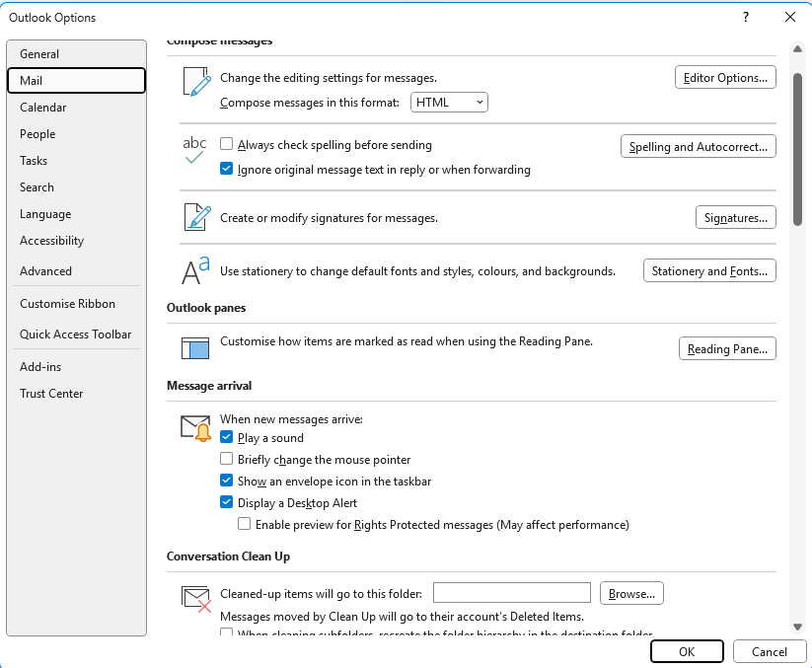Click the compose message pencil-and-page icon
This screenshot has height=668, width=812.
196,81
